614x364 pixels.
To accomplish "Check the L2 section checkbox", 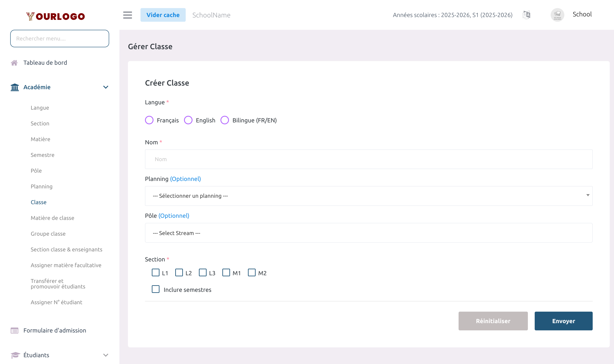I will pos(179,272).
